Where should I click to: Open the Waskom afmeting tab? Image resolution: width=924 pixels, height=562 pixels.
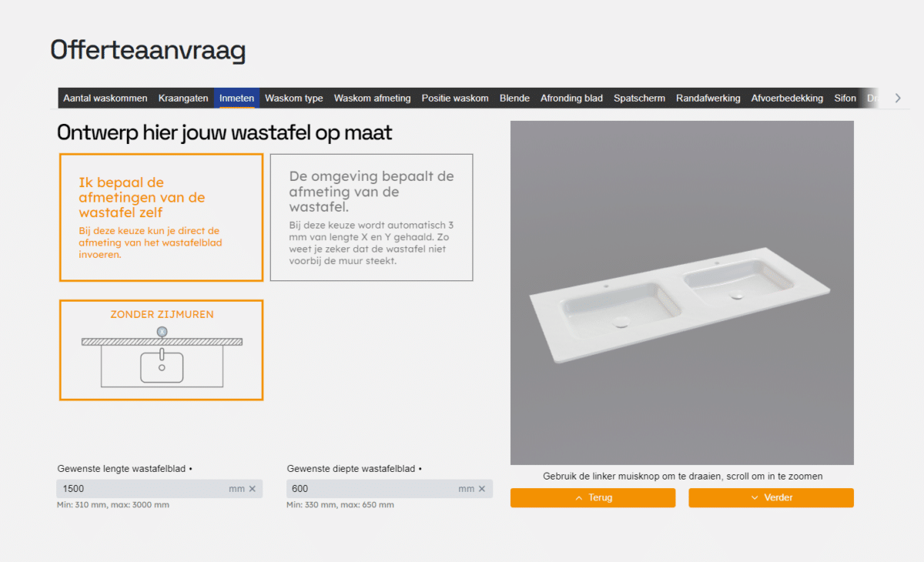point(372,98)
